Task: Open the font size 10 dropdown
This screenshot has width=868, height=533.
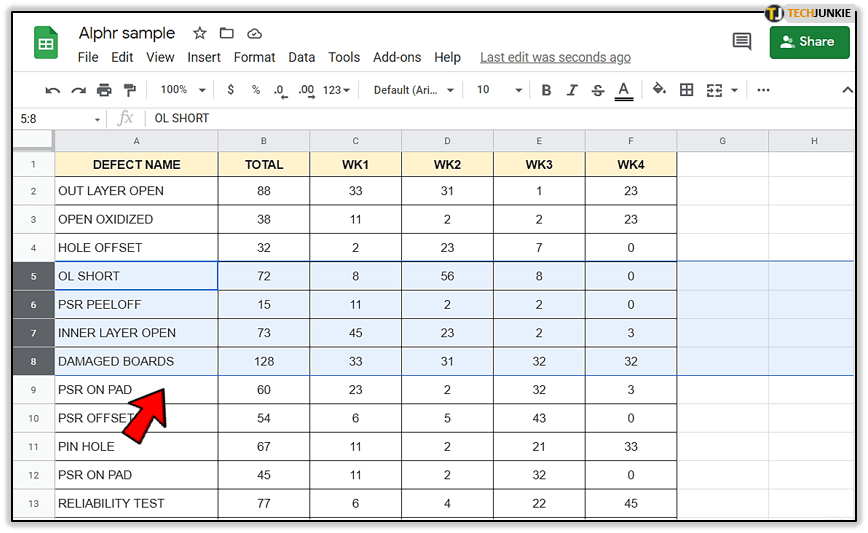Action: [498, 90]
